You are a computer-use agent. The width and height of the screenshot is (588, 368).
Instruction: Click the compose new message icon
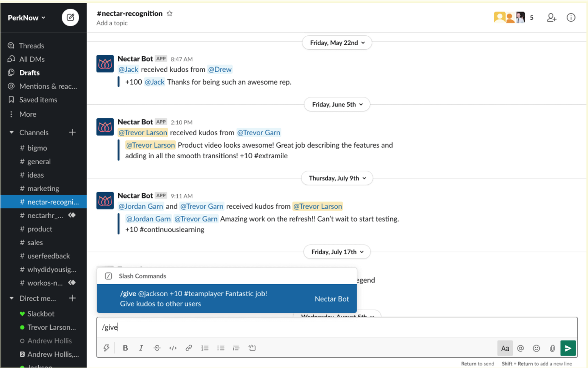70,17
